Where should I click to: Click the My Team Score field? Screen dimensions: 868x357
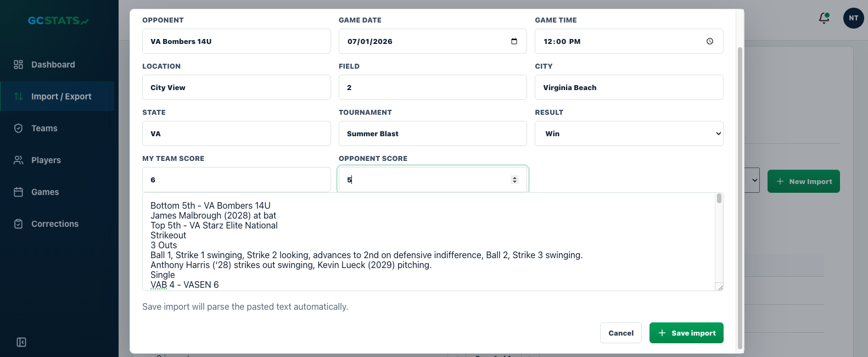237,180
